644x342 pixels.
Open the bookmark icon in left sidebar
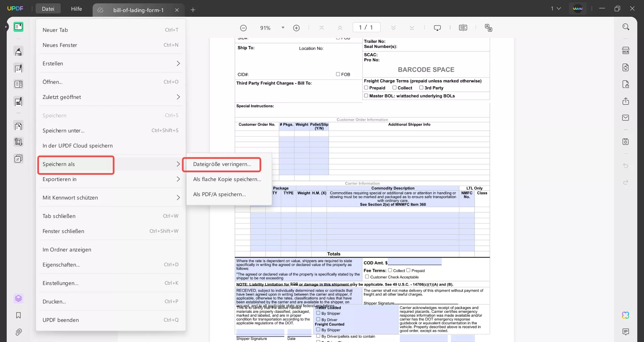coord(18,315)
